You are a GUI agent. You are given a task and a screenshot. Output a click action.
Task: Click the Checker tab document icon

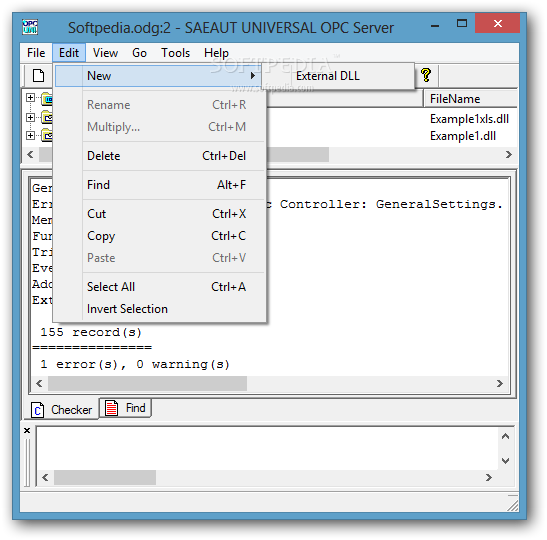coord(37,410)
